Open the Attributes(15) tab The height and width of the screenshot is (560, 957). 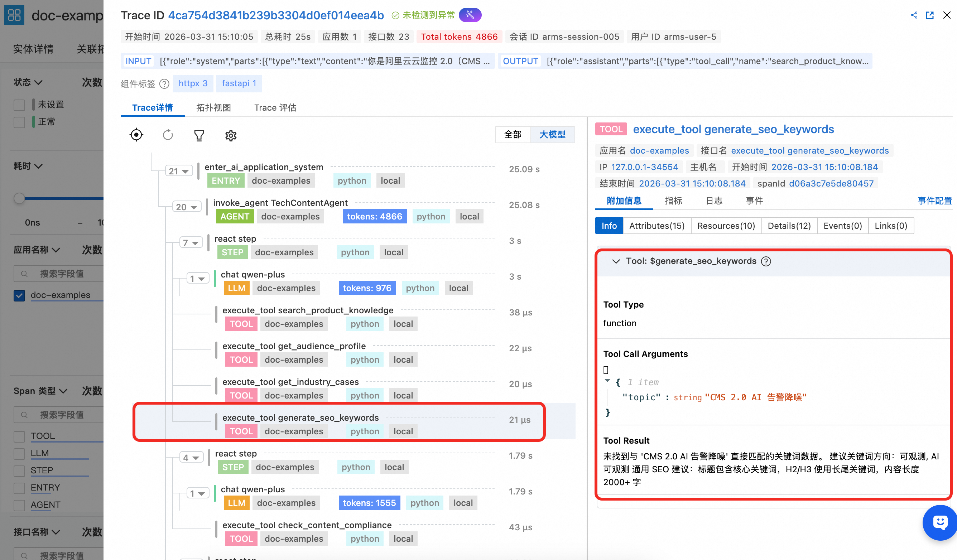pyautogui.click(x=657, y=226)
